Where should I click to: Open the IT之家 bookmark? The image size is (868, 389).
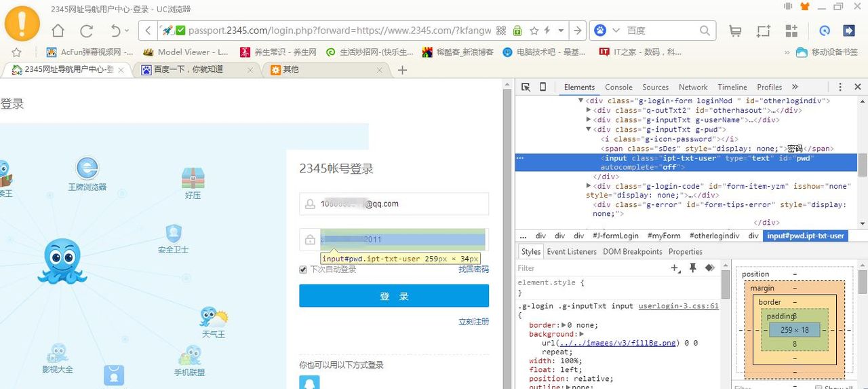tap(640, 52)
